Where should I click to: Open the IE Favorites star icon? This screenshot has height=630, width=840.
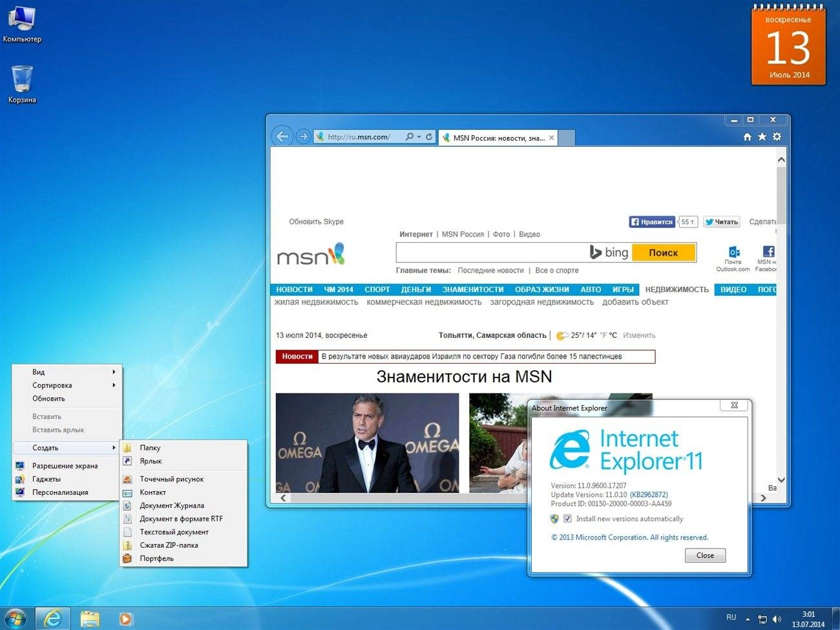762,137
